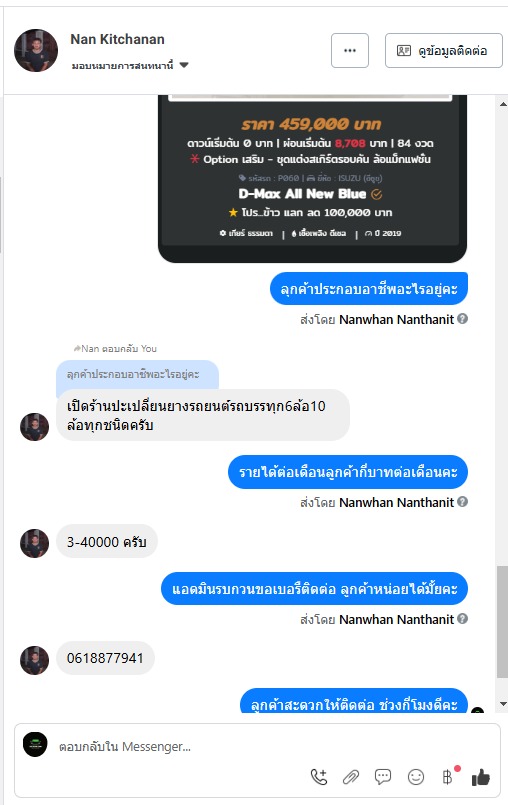Send a thumbs-up like
This screenshot has width=508, height=805.
(481, 777)
